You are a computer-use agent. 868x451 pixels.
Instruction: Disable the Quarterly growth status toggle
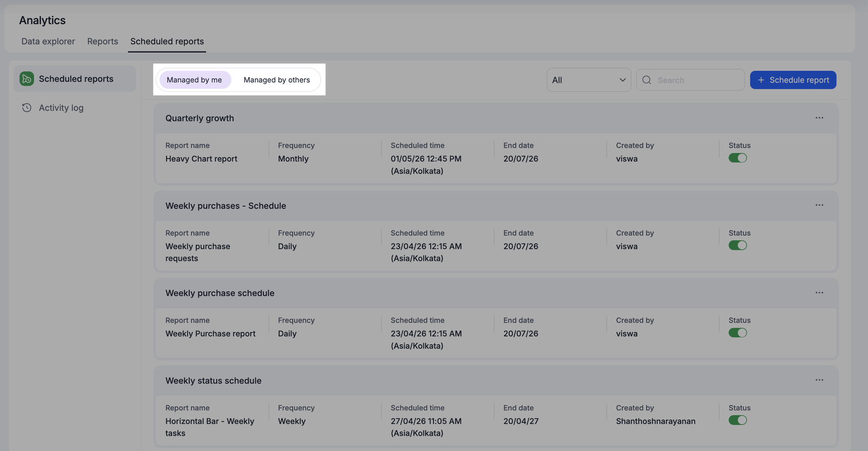pos(737,158)
